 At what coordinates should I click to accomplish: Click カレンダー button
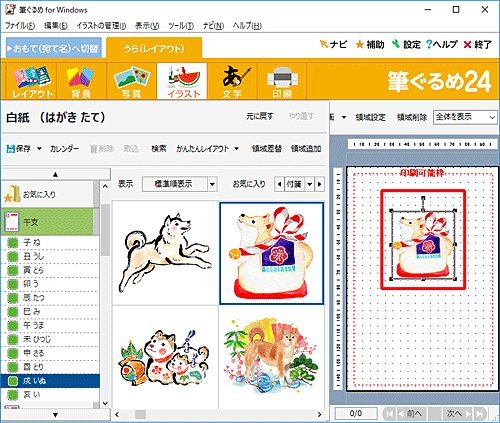tap(65, 149)
